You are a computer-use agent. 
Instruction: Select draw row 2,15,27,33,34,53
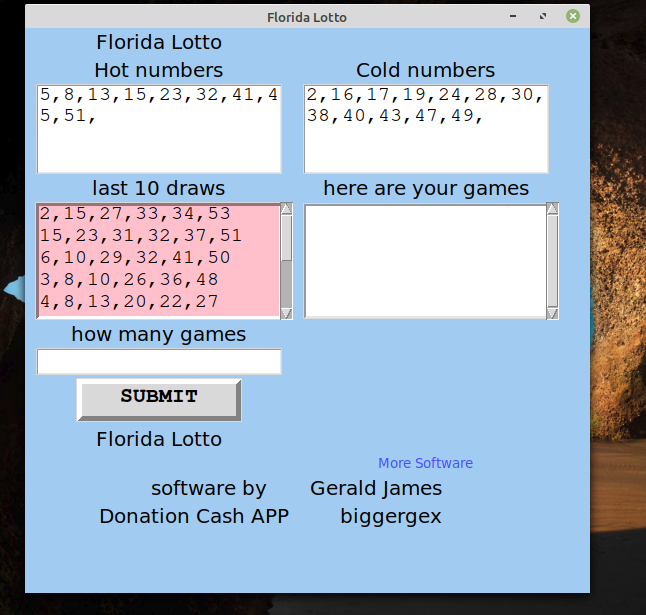(x=135, y=213)
